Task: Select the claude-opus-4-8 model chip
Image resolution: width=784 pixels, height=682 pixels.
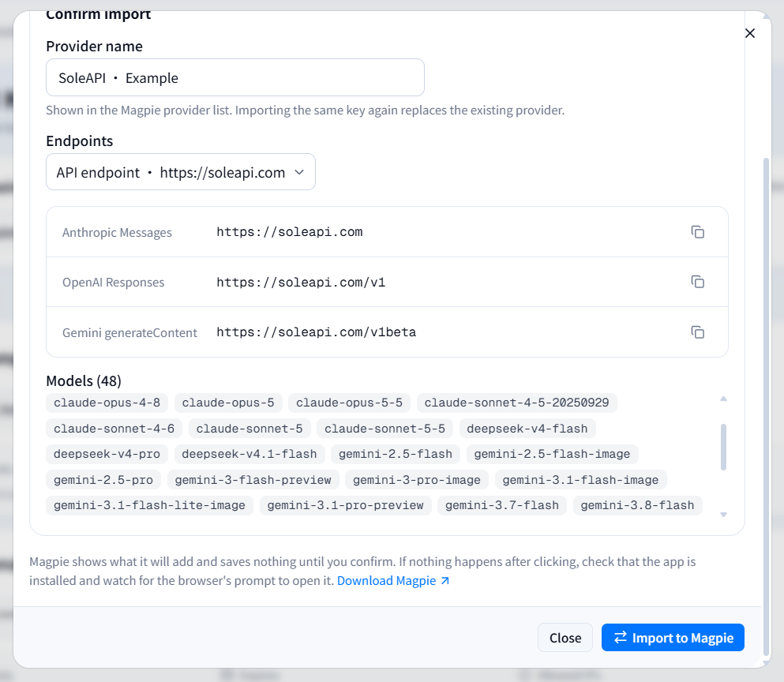Action: [107, 403]
